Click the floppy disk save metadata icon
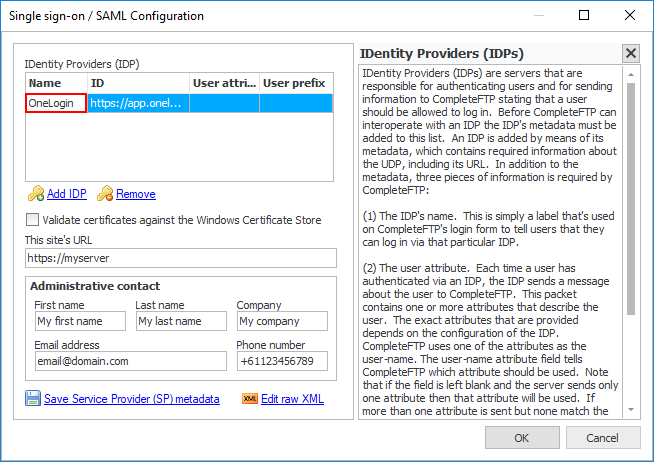This screenshot has width=654, height=462. (33, 399)
